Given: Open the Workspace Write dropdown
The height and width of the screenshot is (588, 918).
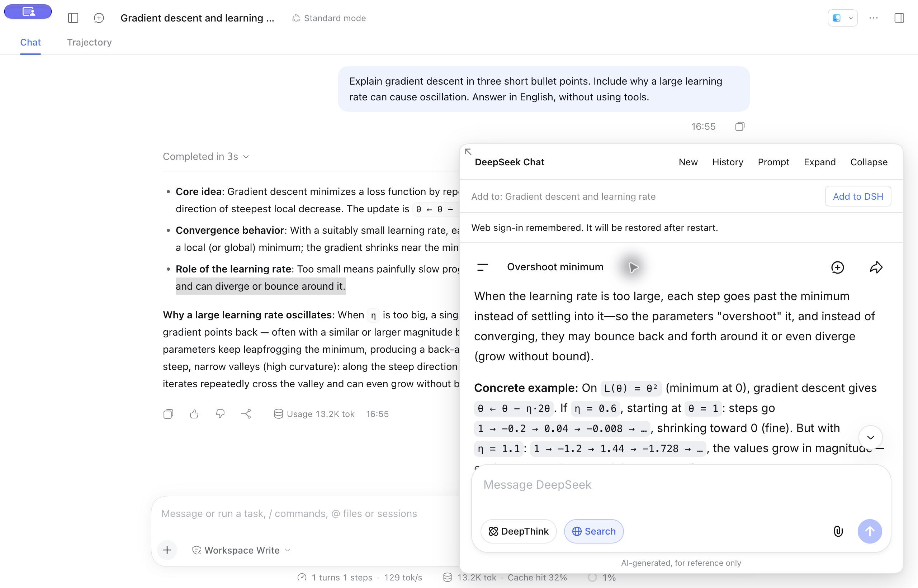Looking at the screenshot, I should pos(241,550).
